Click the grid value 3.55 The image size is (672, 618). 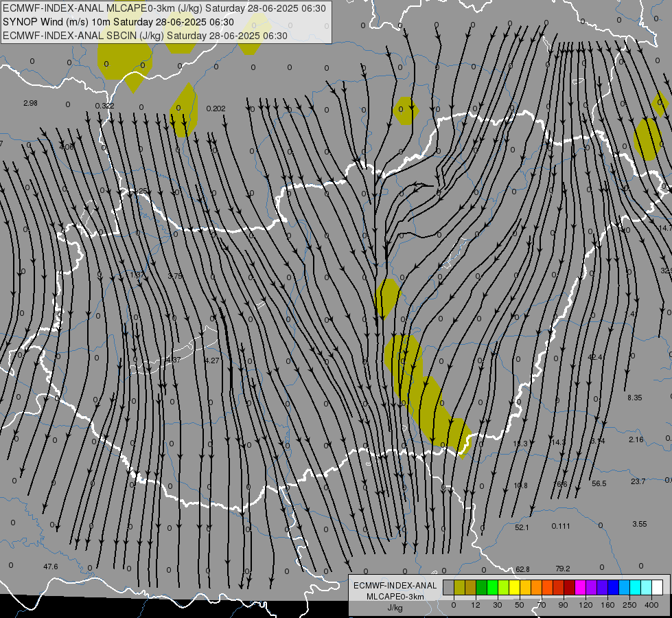640,524
